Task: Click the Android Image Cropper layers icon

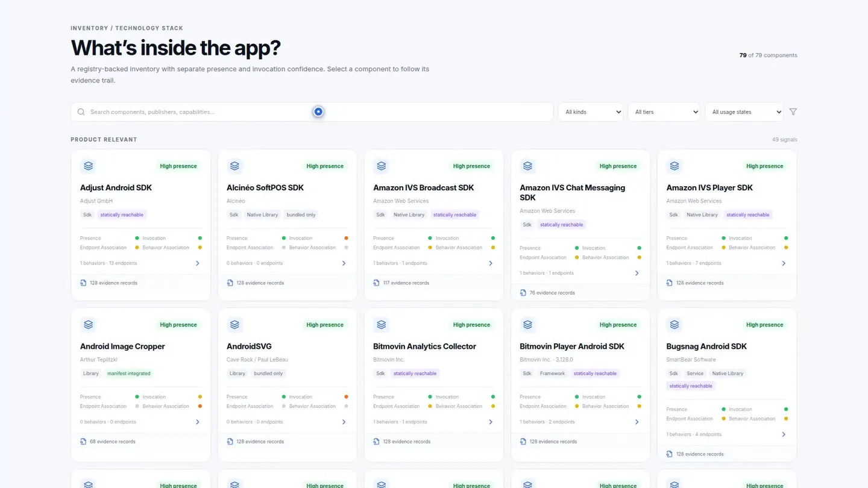Action: tap(89, 325)
